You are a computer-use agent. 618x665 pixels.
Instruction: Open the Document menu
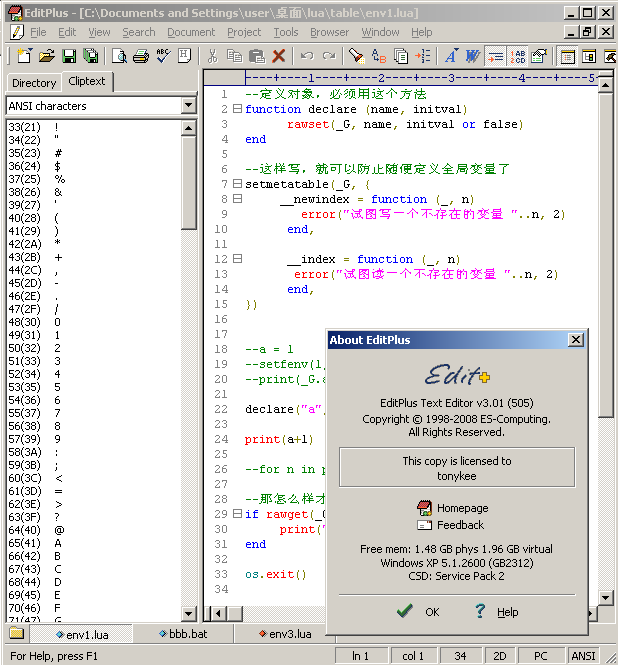(x=191, y=32)
